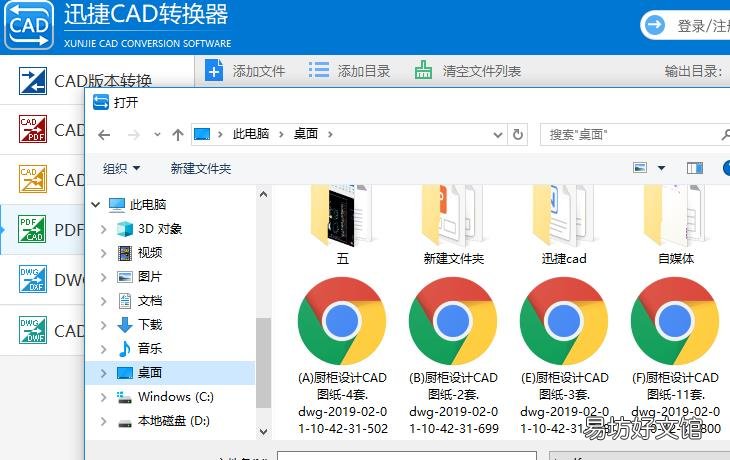Click the navigation pane scrollbar thumb

pyautogui.click(x=264, y=363)
